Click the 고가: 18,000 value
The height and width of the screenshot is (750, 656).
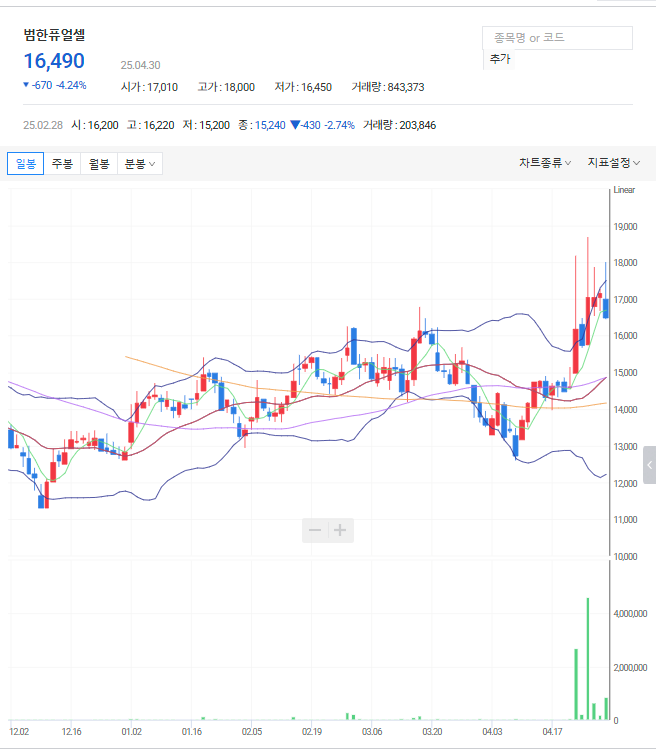coord(226,87)
